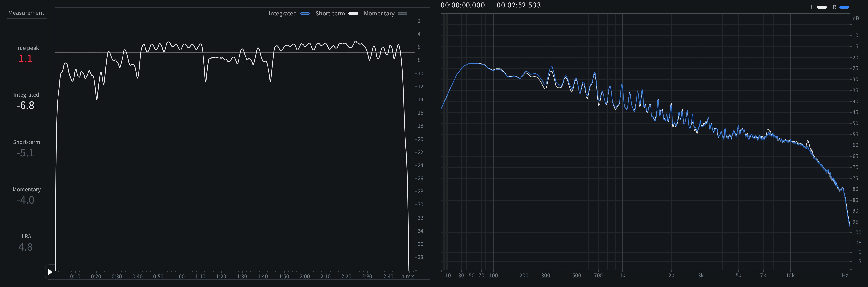Image resolution: width=868 pixels, height=287 pixels.
Task: Select the Integrated loudness value -6.8
Action: point(26,105)
